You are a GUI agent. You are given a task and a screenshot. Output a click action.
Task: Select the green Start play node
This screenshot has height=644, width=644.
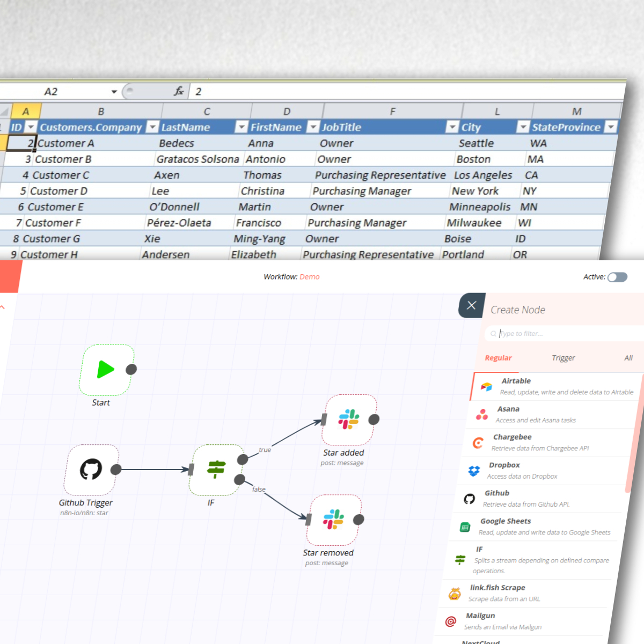pos(106,370)
